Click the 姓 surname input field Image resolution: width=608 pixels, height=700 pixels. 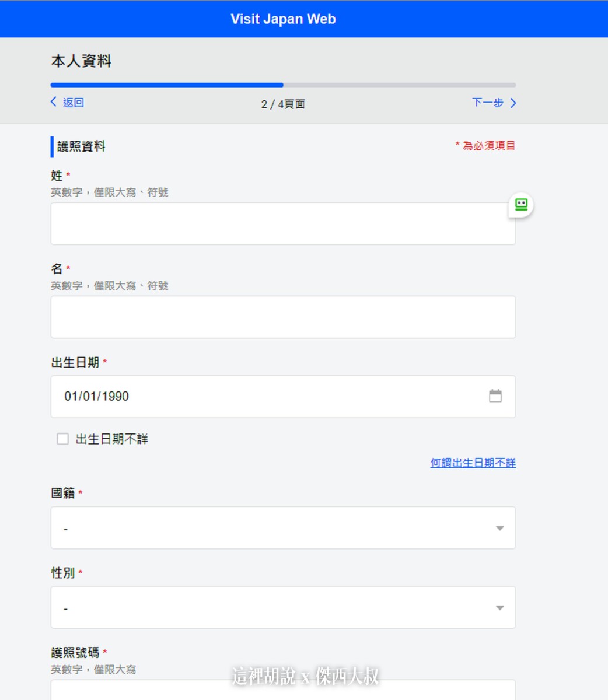tap(283, 223)
